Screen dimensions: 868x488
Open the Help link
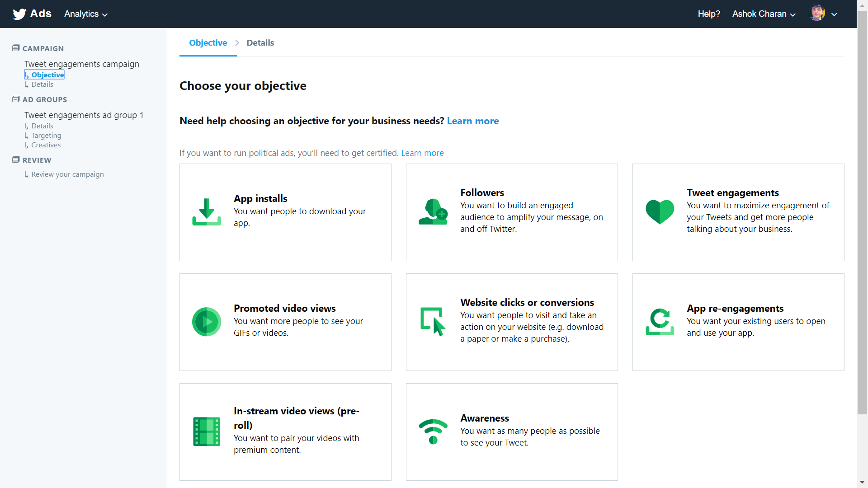709,14
